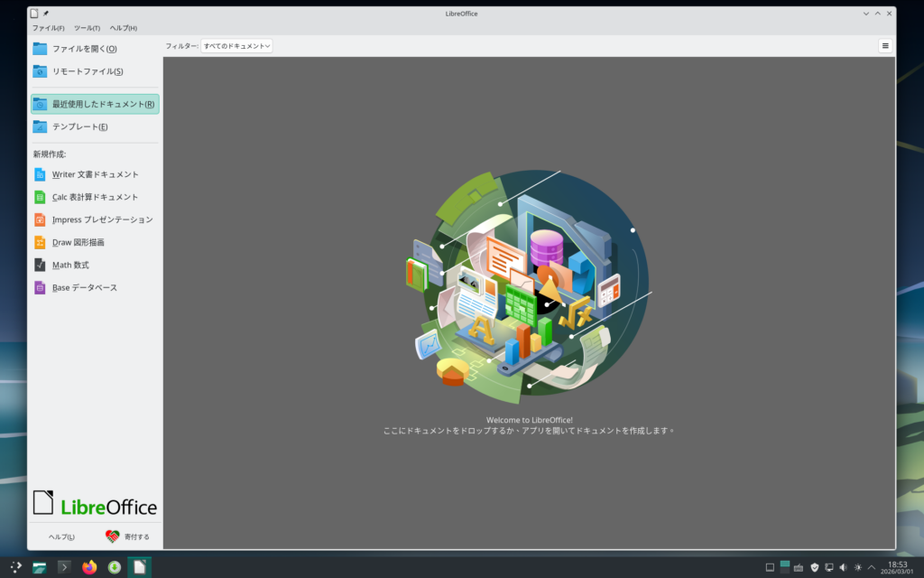The width and height of the screenshot is (924, 578).
Task: Expand the フィルター dropdown list
Action: pos(236,45)
